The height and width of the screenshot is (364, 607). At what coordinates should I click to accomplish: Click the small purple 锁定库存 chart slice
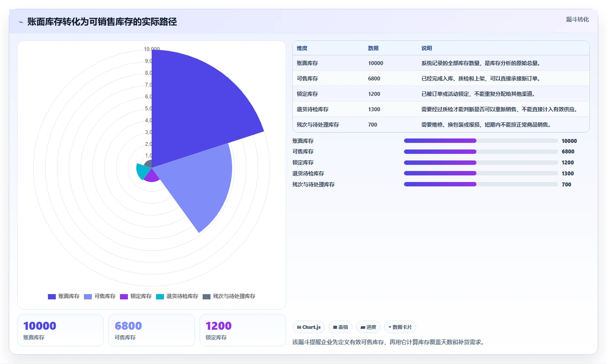(152, 175)
